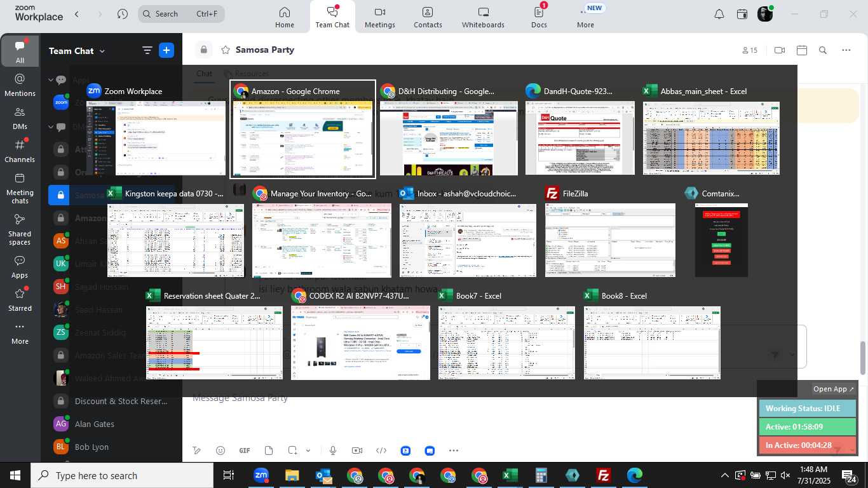The width and height of the screenshot is (868, 488).
Task: Switch to the Home tab
Action: [x=285, y=17]
